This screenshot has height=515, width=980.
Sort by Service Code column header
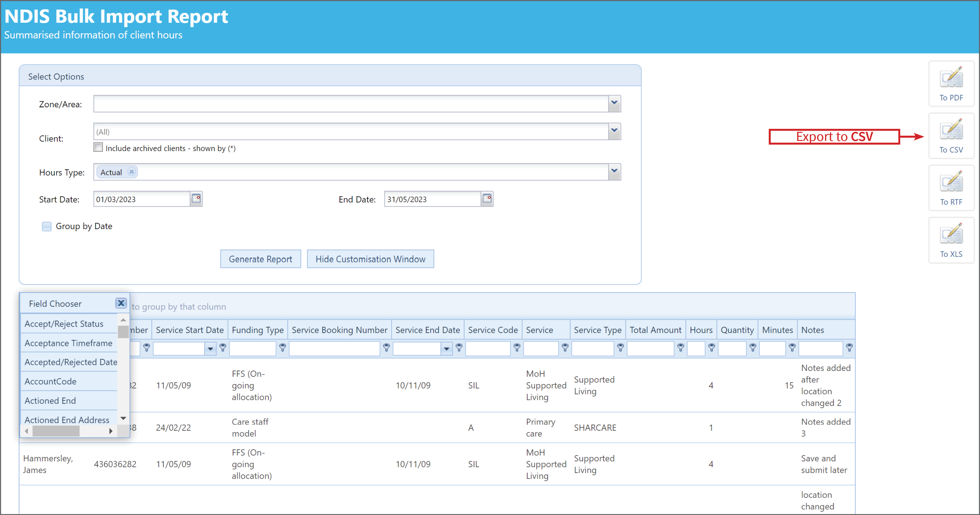pos(493,330)
